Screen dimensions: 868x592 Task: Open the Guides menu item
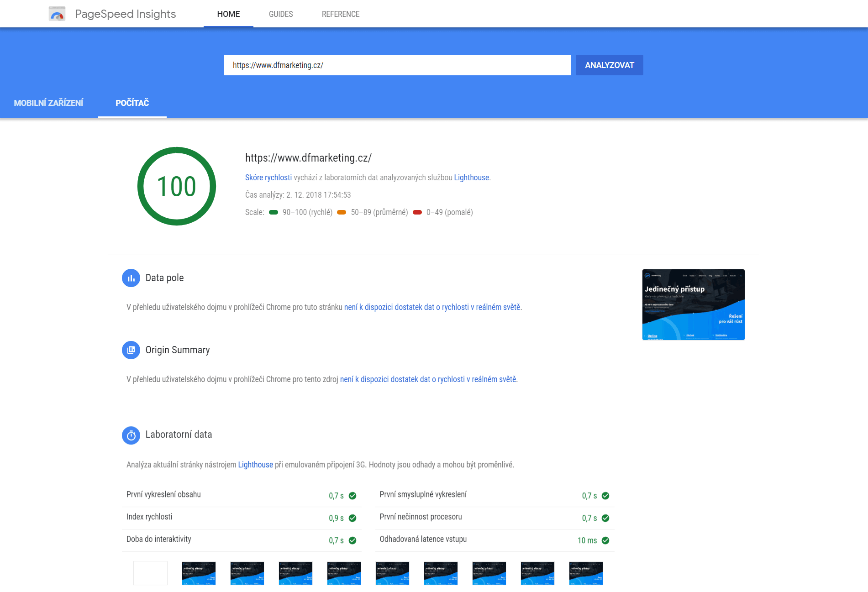click(x=281, y=14)
